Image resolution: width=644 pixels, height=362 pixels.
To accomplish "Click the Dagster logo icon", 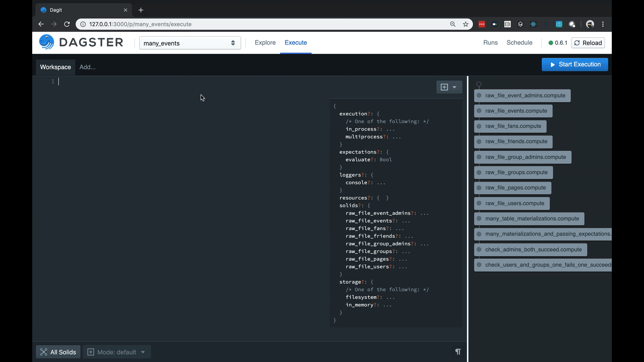I will click(x=47, y=42).
